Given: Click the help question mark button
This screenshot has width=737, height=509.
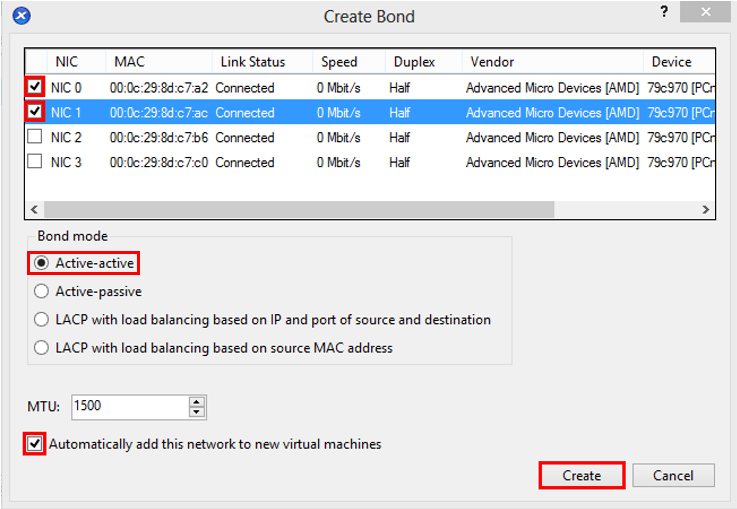Looking at the screenshot, I should (x=664, y=11).
